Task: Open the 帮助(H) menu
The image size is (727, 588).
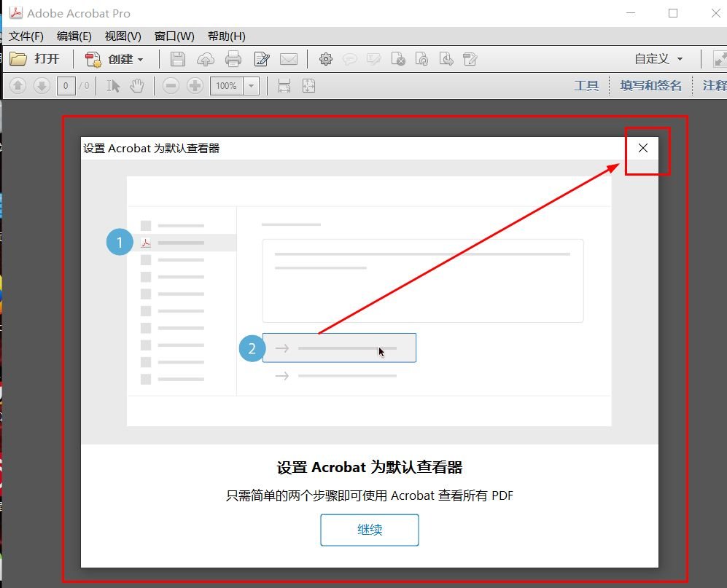Action: [225, 35]
